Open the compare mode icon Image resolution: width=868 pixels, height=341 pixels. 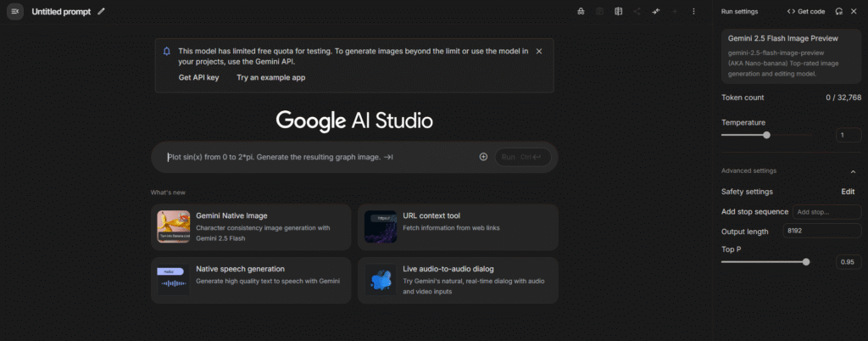[618, 11]
